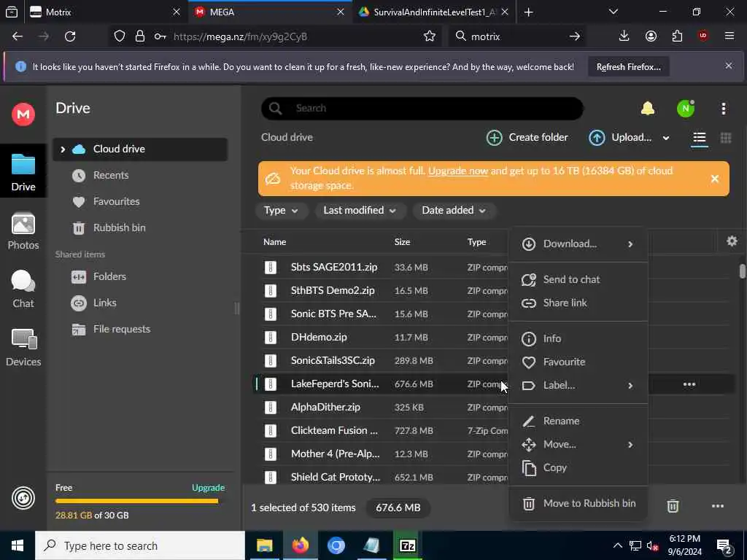The image size is (747, 560).
Task: Choose Copy in context menu
Action: (578, 467)
